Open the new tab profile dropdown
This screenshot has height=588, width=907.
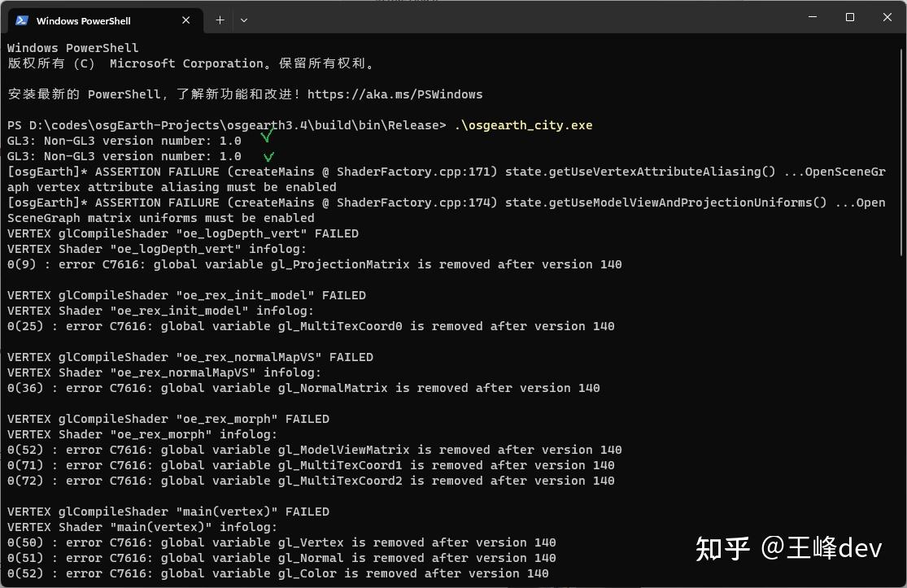click(244, 20)
